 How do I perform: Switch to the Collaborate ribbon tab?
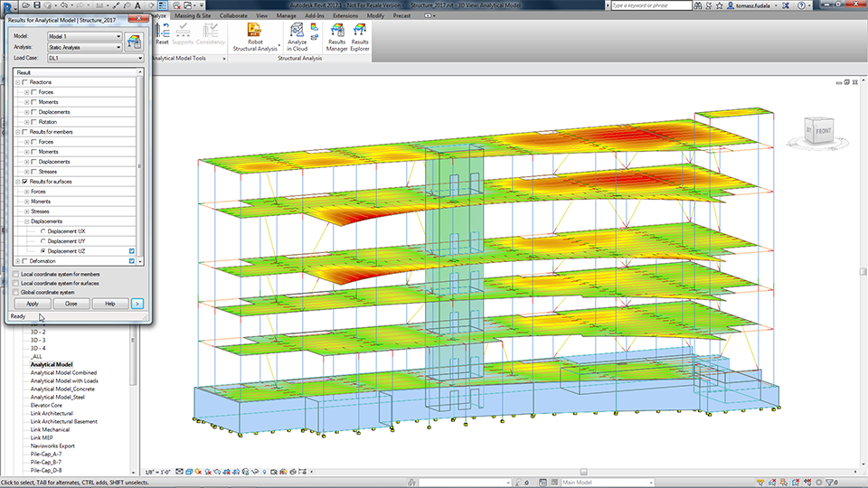click(x=232, y=16)
